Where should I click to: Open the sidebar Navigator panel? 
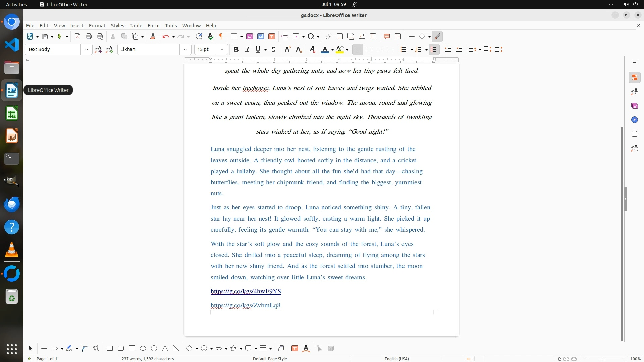click(x=634, y=120)
